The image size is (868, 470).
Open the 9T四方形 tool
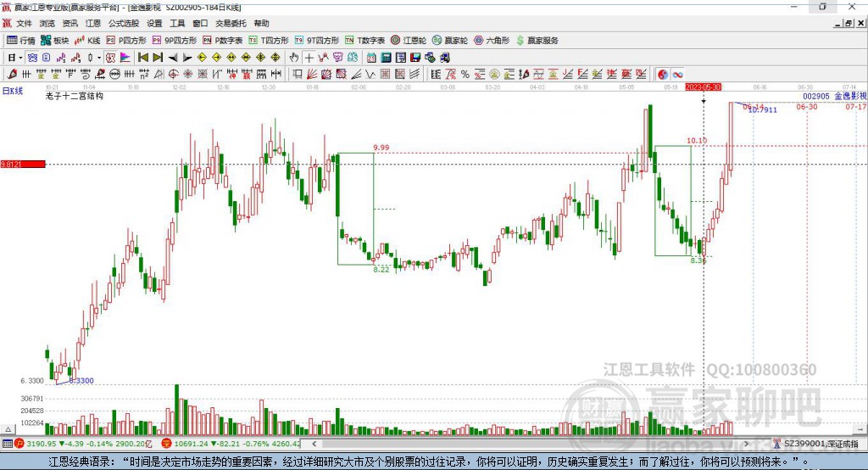pos(317,41)
